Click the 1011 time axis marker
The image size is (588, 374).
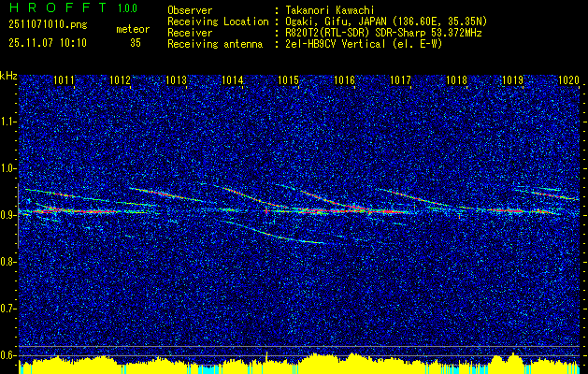pyautogui.click(x=65, y=79)
